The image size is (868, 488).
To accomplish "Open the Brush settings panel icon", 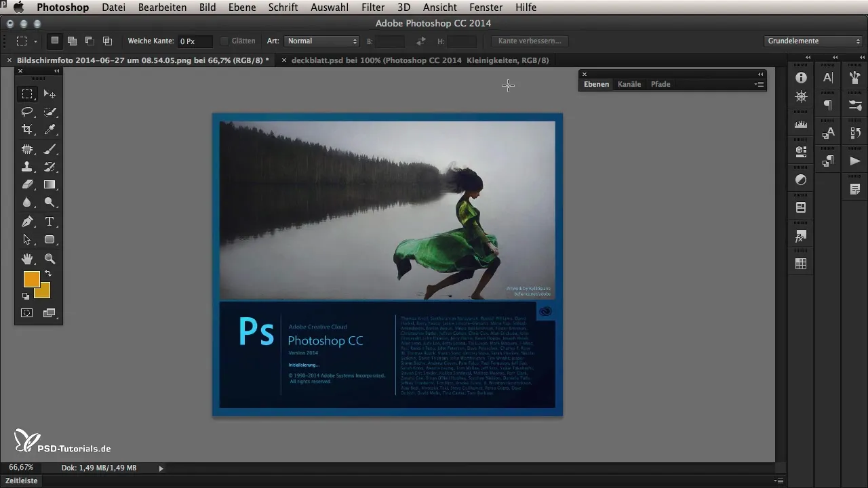I will [855, 105].
